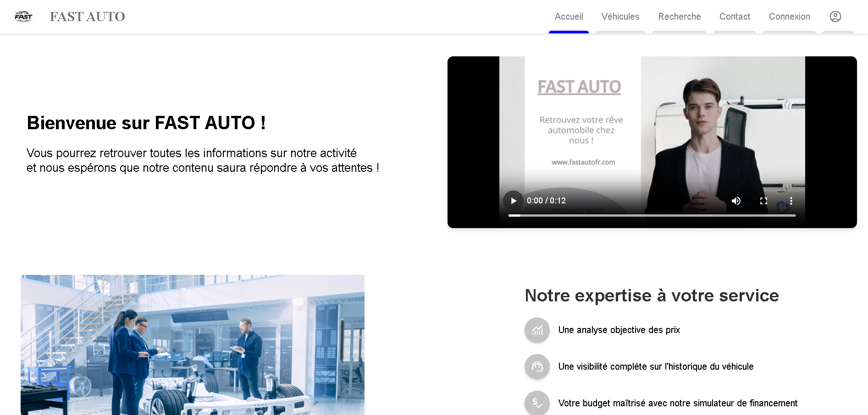Click the workshop showroom image
Screen dimensions: 868x415
(x=193, y=345)
